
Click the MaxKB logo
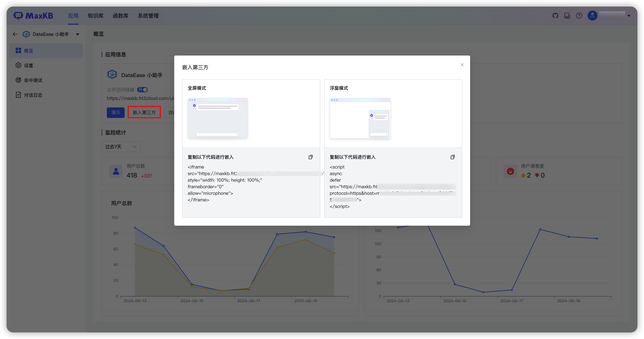[x=33, y=16]
